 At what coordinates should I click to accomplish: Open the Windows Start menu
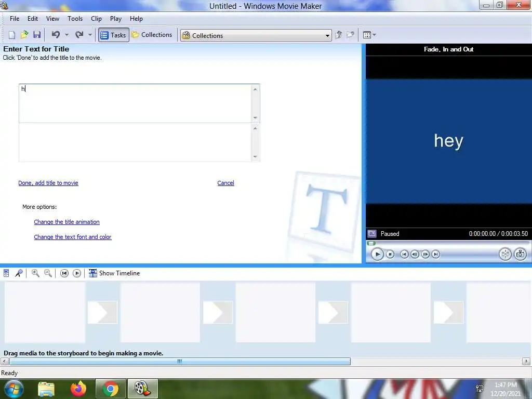point(13,389)
